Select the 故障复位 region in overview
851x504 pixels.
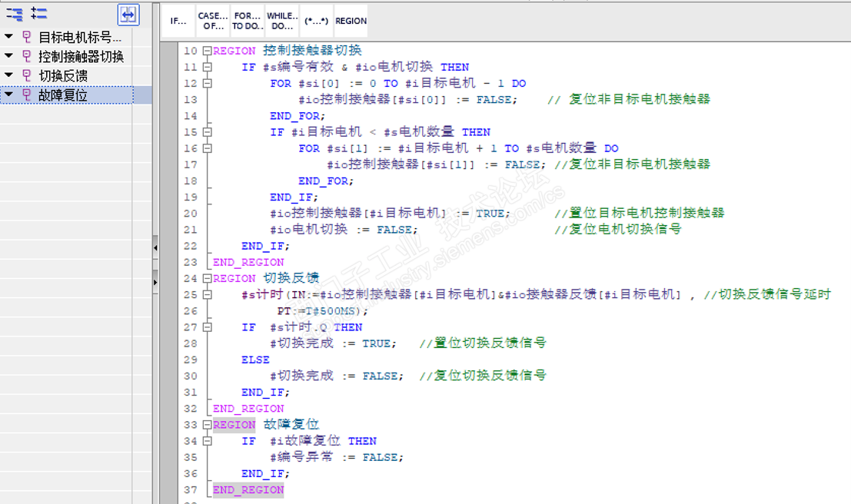68,95
